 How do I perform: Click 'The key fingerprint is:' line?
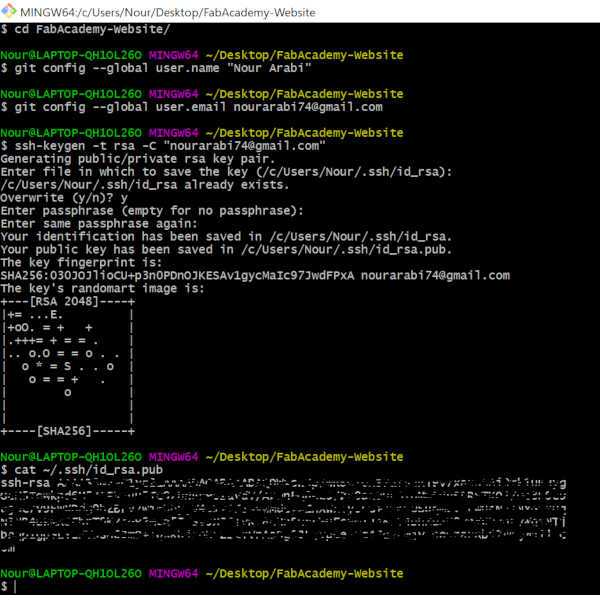click(82, 263)
